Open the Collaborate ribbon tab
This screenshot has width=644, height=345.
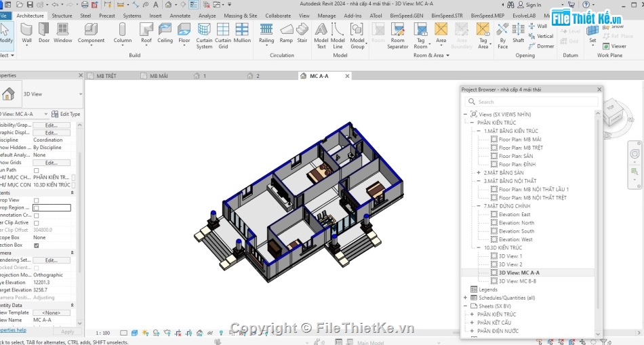(278, 16)
